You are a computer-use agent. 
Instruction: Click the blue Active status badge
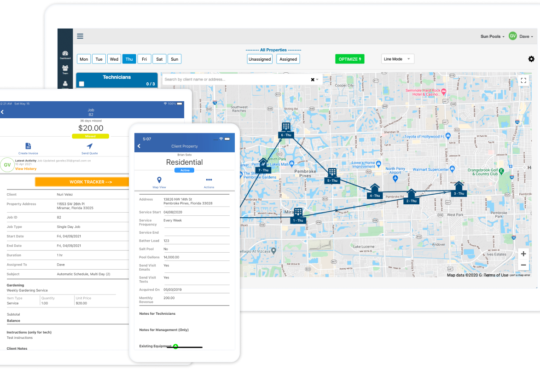tap(184, 171)
